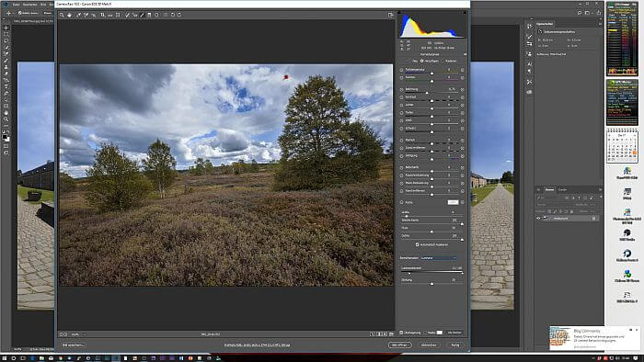The image size is (644, 362).
Task: Click the Windows Start button
Action: point(5,358)
